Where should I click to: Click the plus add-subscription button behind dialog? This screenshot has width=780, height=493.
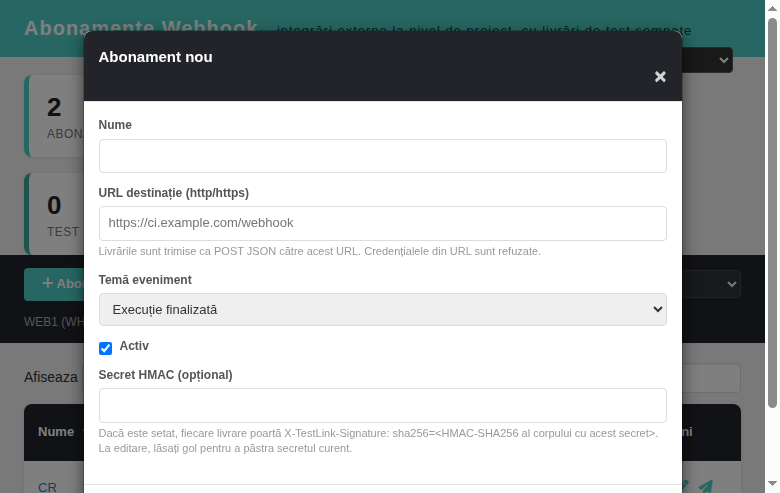(x=54, y=284)
